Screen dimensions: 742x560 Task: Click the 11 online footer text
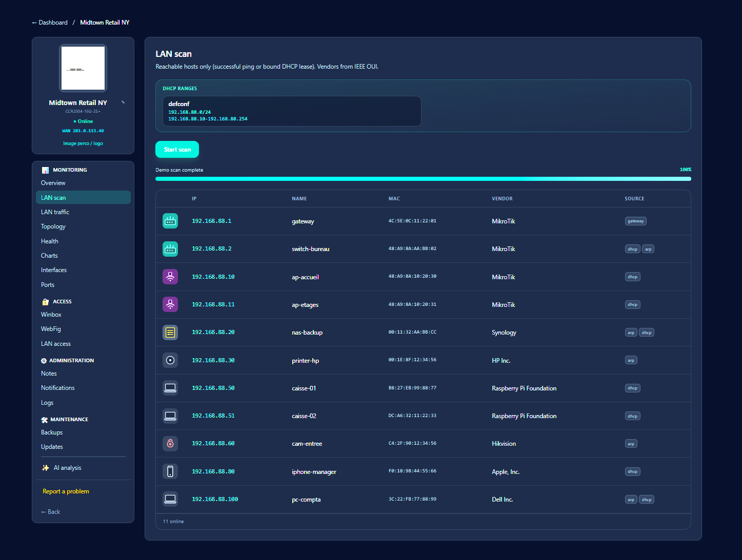[173, 522]
